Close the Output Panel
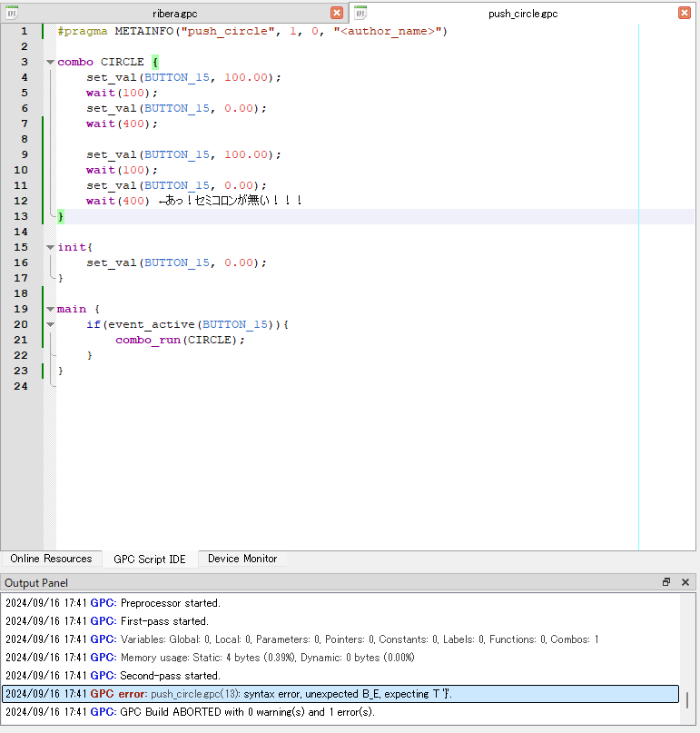The width and height of the screenshot is (700, 733). pos(685,582)
